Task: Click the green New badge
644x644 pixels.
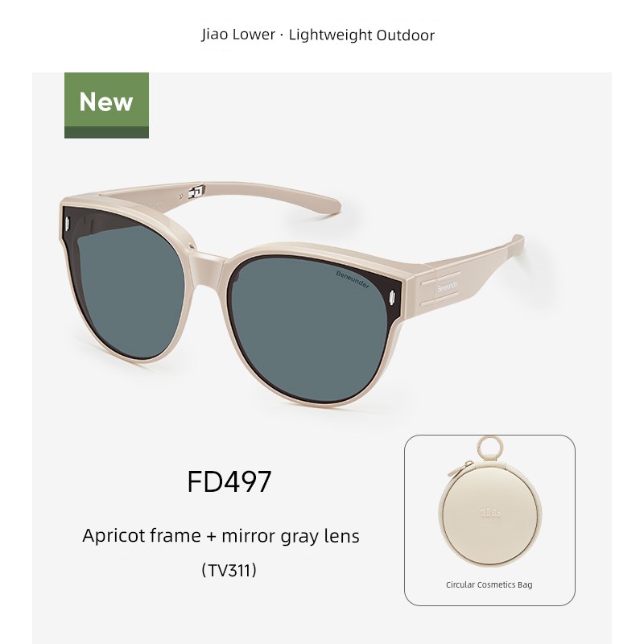Action: pyautogui.click(x=106, y=105)
